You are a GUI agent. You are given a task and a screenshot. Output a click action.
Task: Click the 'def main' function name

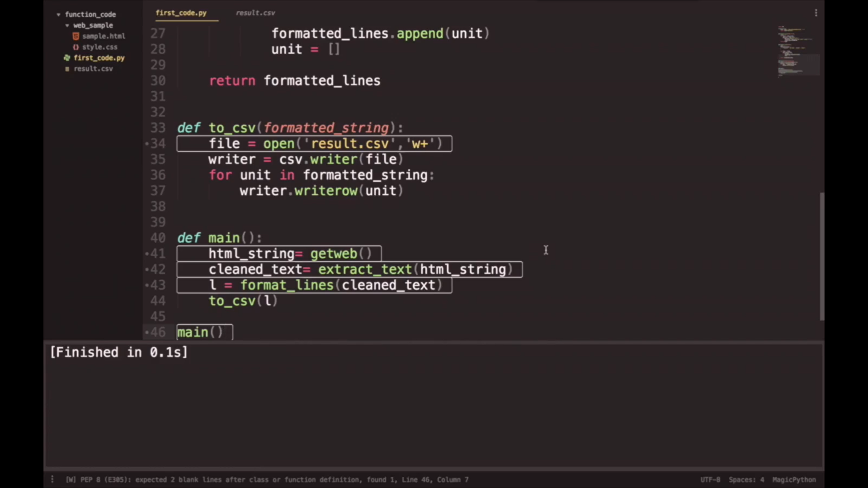[x=224, y=238]
